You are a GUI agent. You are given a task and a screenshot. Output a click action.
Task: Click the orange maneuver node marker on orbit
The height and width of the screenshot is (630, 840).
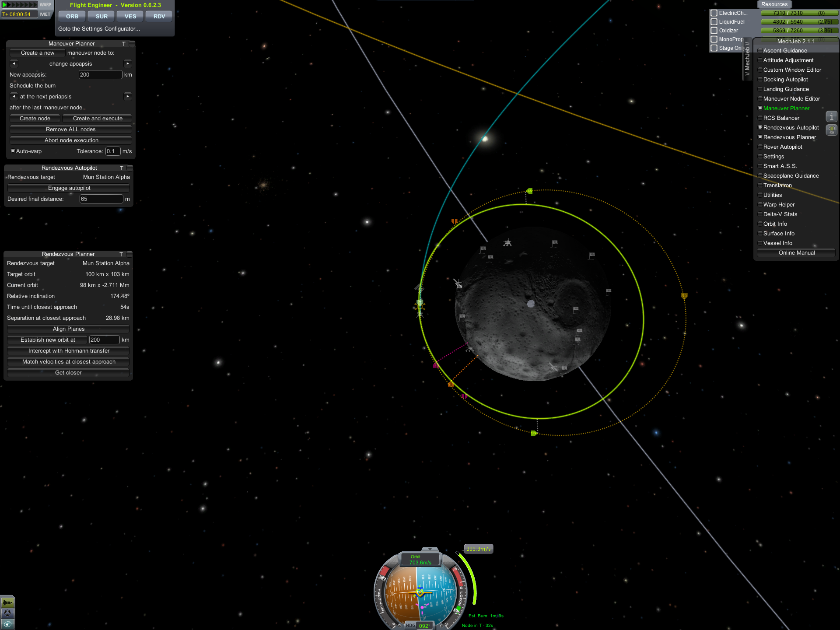[451, 384]
